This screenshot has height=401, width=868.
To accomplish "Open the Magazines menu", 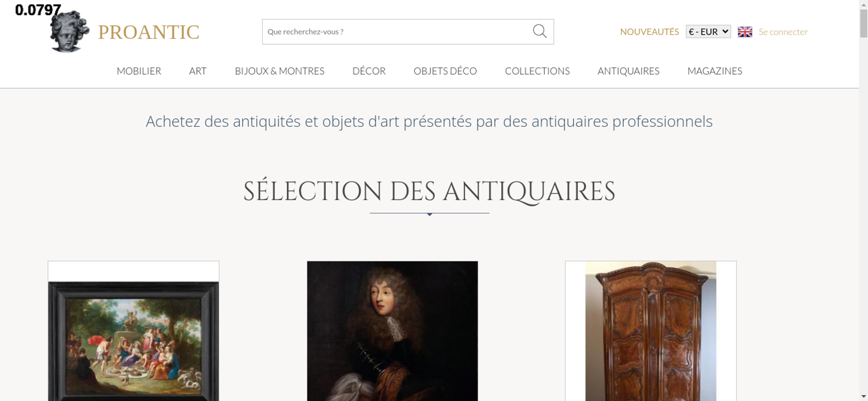I will [715, 71].
